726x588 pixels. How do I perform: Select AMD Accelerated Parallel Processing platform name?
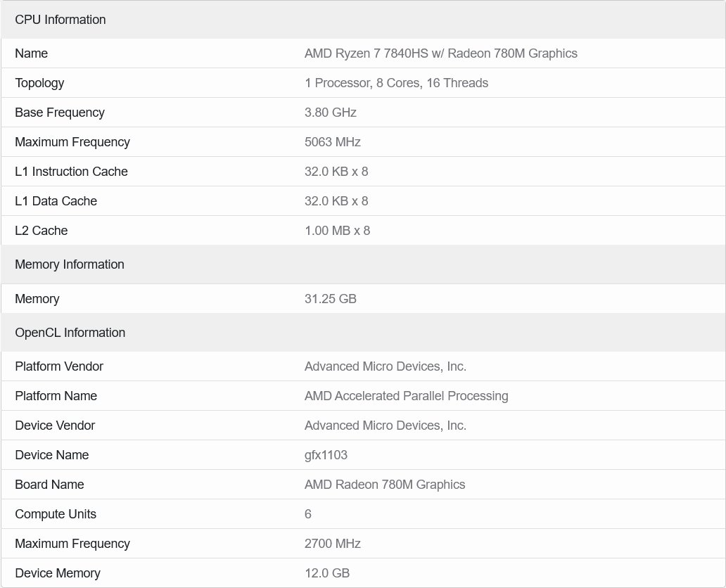pos(406,396)
